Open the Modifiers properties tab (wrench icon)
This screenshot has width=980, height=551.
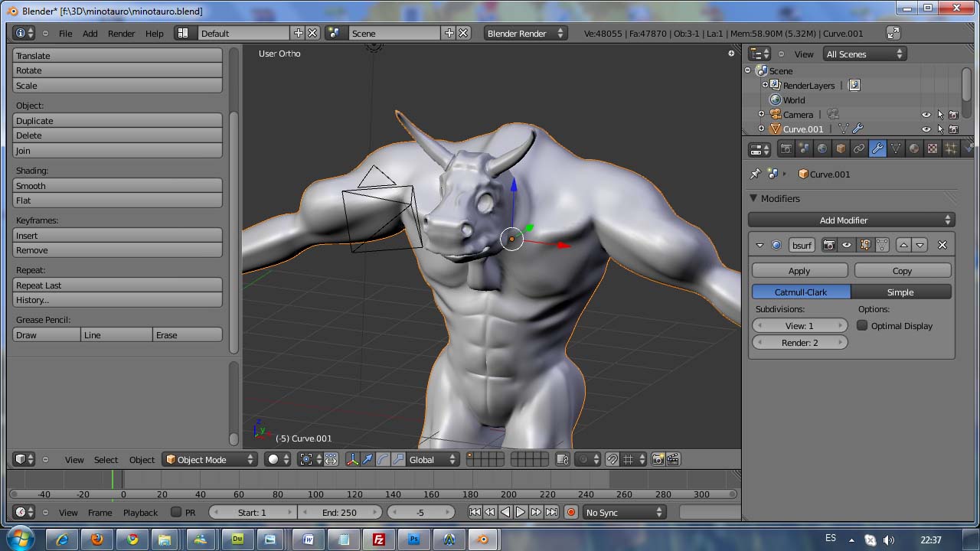[877, 148]
